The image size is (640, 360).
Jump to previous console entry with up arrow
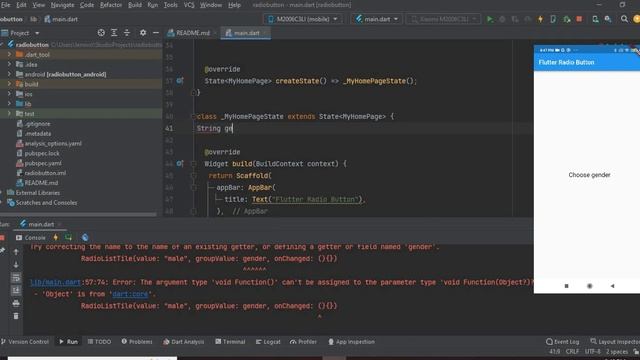(x=16, y=252)
